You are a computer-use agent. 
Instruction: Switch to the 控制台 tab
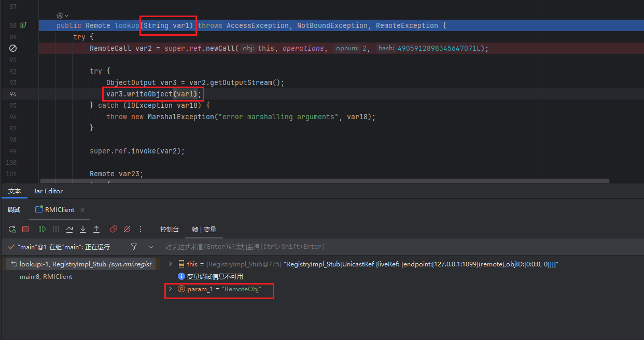169,230
